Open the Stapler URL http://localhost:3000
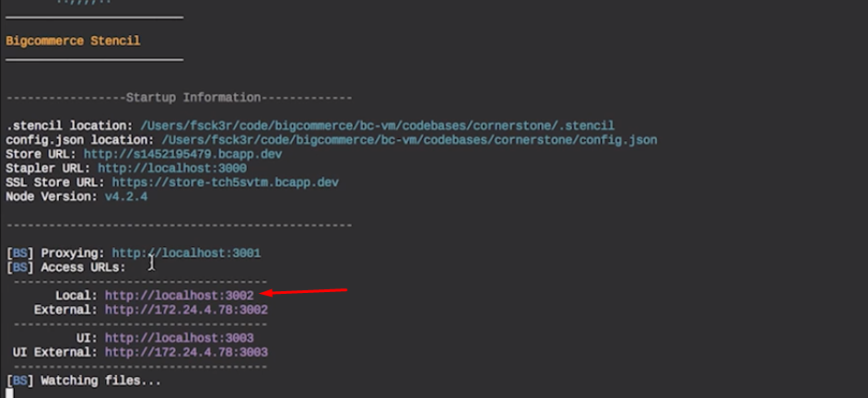 pos(172,169)
